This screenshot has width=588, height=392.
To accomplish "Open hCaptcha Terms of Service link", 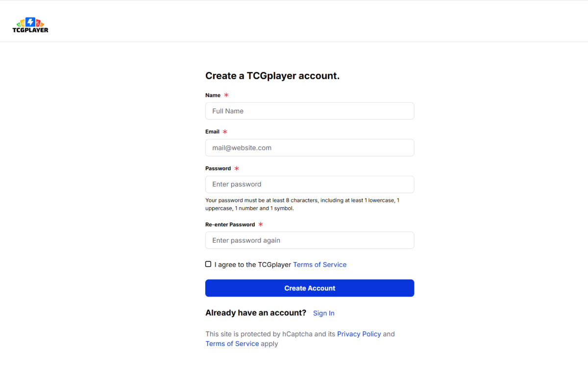I will tap(232, 344).
